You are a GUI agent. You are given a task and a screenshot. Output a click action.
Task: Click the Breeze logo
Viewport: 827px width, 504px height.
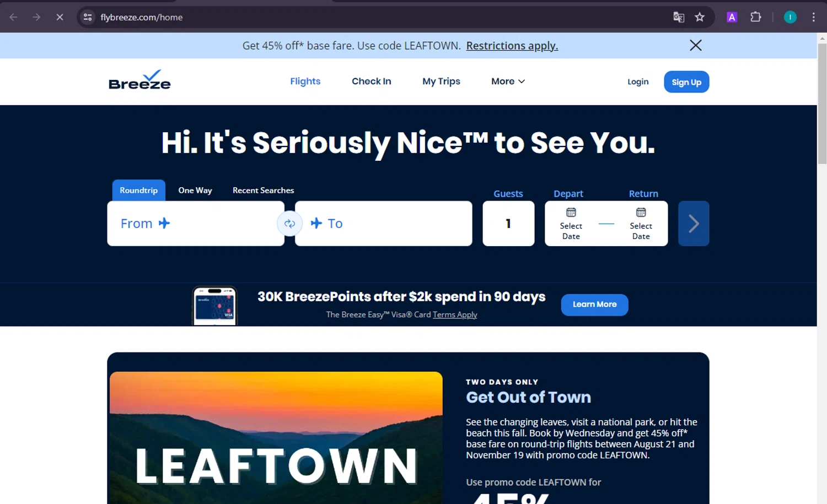139,80
